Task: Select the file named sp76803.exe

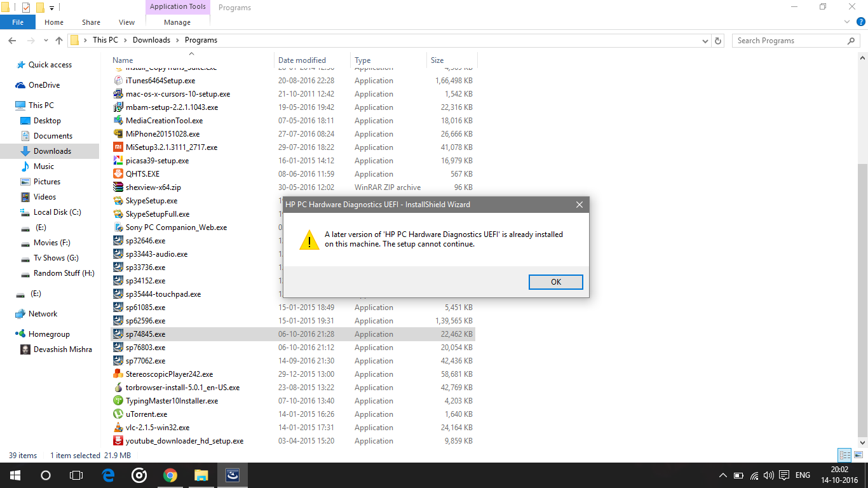Action: coord(146,348)
